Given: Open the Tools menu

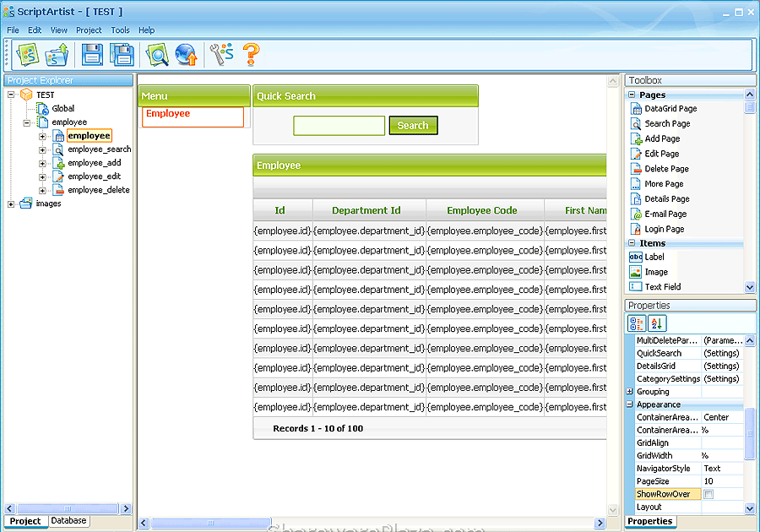Looking at the screenshot, I should (120, 30).
